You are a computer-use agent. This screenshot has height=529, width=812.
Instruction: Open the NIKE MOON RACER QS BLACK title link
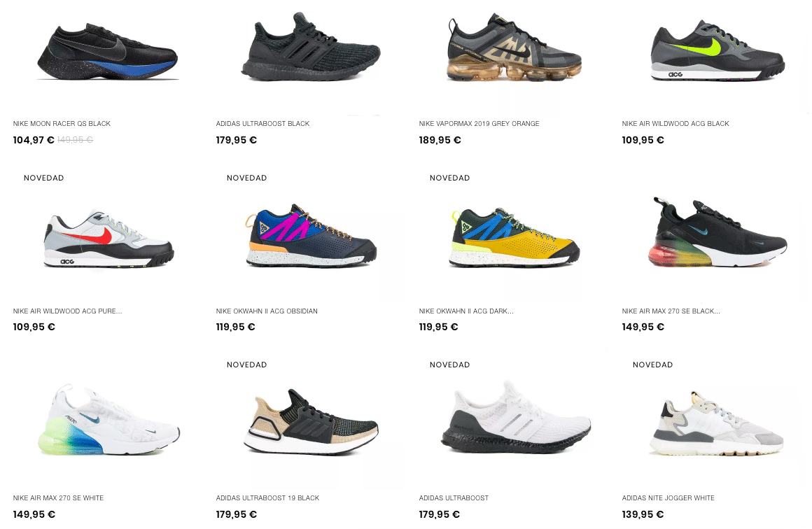pos(62,124)
